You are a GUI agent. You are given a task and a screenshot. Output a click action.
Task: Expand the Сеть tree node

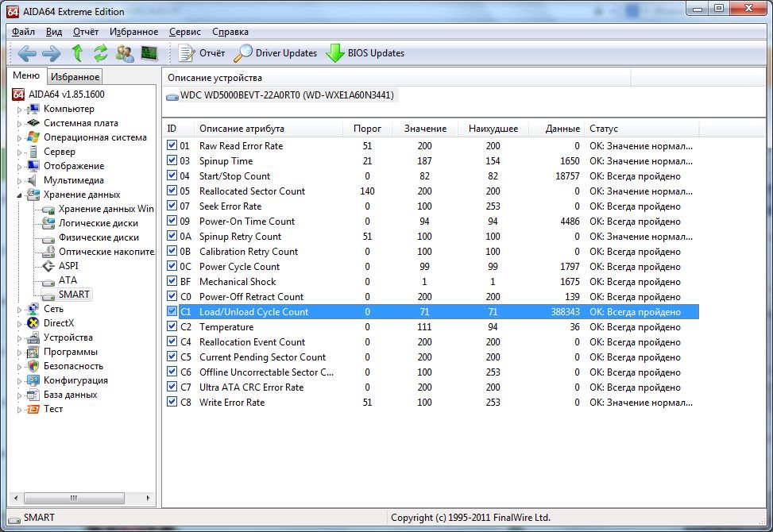pyautogui.click(x=20, y=310)
